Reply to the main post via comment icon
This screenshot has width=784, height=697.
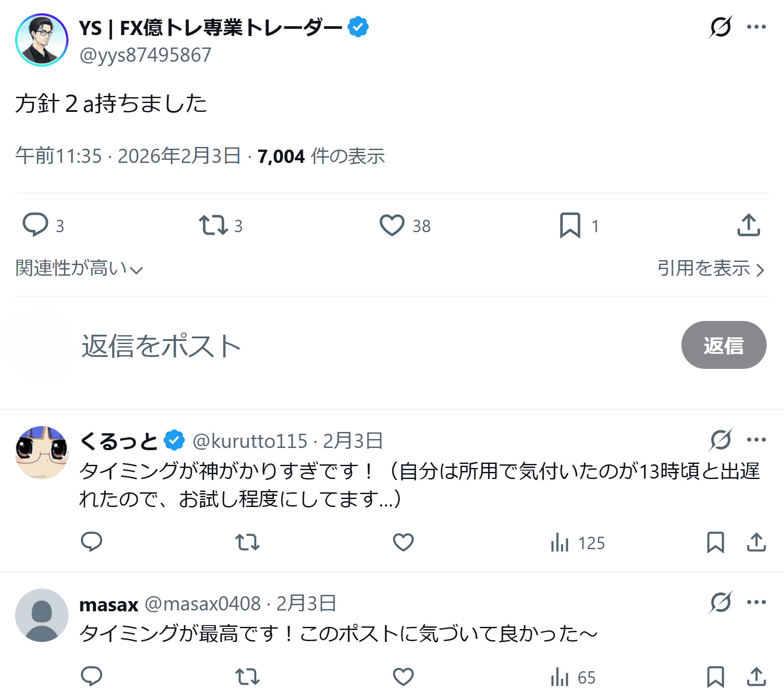pos(36,225)
